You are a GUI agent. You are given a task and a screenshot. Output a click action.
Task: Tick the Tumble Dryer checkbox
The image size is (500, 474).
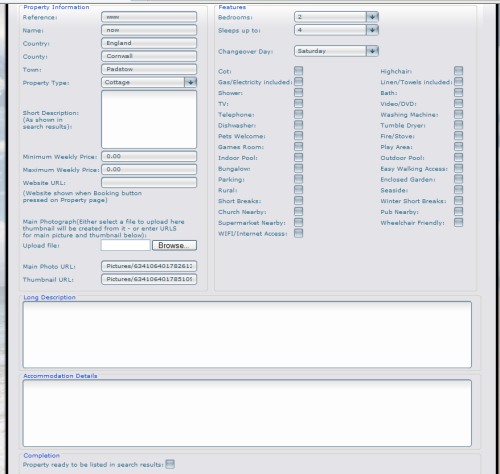click(x=459, y=125)
